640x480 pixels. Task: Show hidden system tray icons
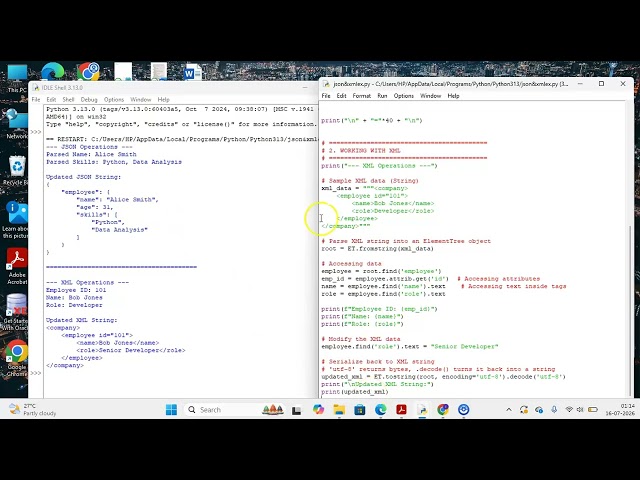click(x=509, y=409)
